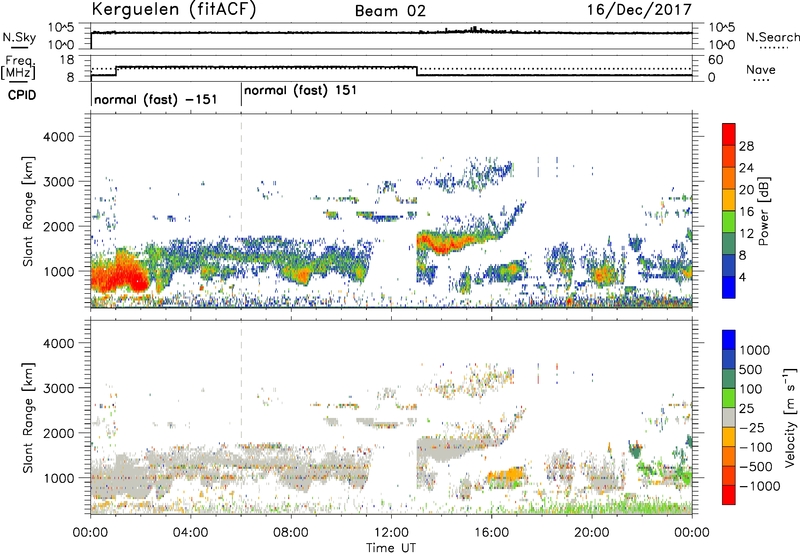Click the dark green velocity patch near 21:45
The image size is (800, 554).
click(636, 450)
